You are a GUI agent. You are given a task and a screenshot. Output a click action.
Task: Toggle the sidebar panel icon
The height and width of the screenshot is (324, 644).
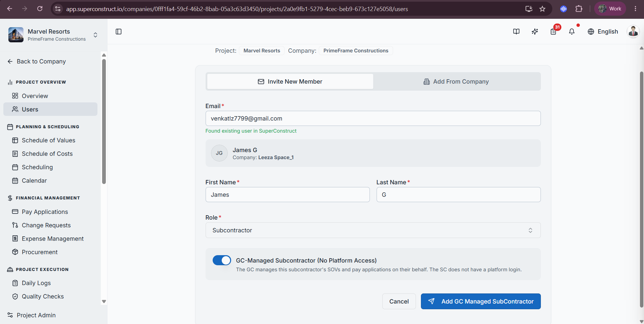click(119, 32)
